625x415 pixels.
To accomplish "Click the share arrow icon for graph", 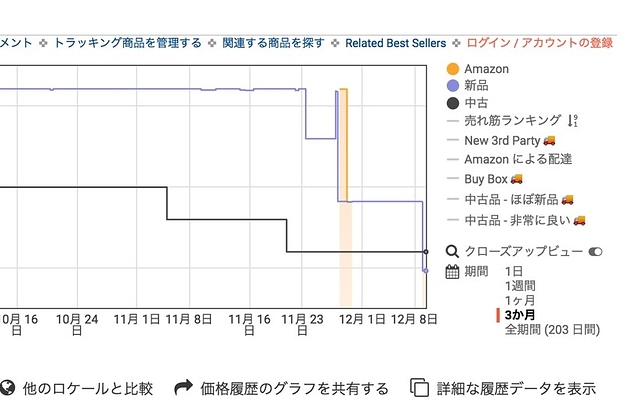I will coord(183,387).
